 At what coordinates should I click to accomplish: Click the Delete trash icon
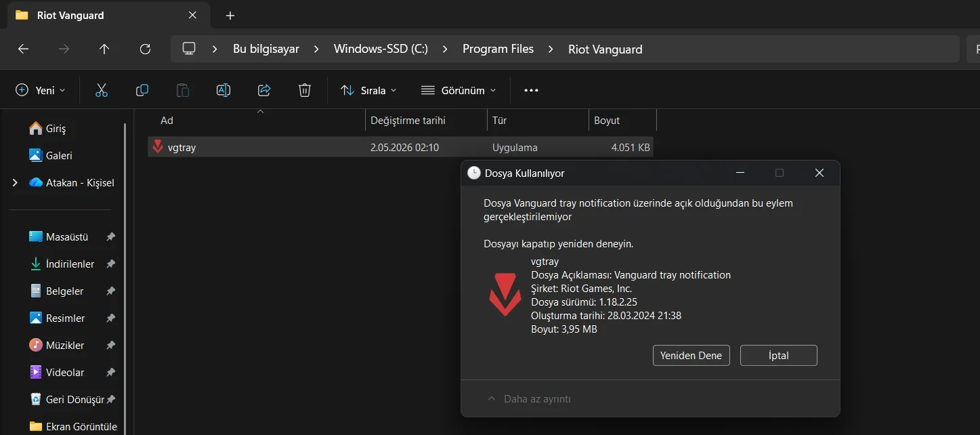coord(305,90)
